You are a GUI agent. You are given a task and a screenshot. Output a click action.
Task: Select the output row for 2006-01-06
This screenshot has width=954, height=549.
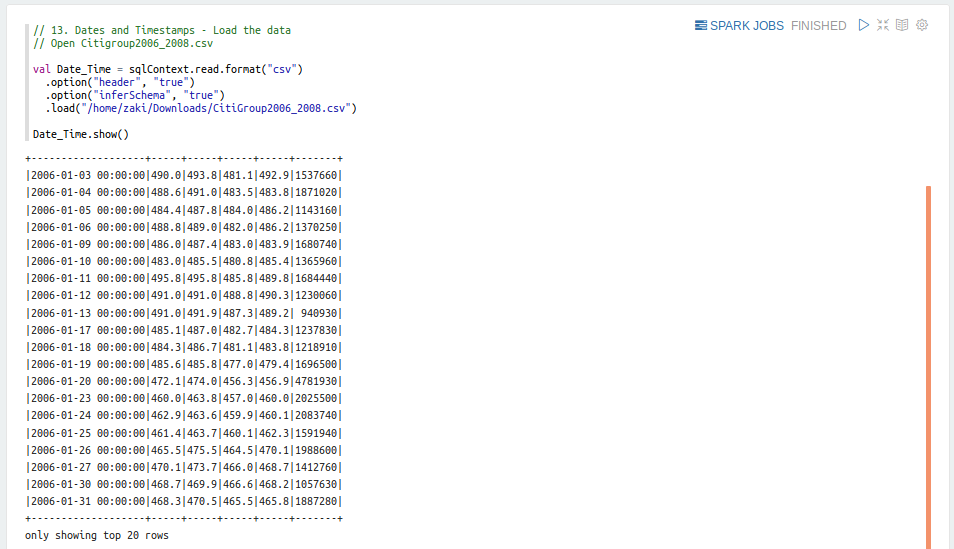pos(184,227)
